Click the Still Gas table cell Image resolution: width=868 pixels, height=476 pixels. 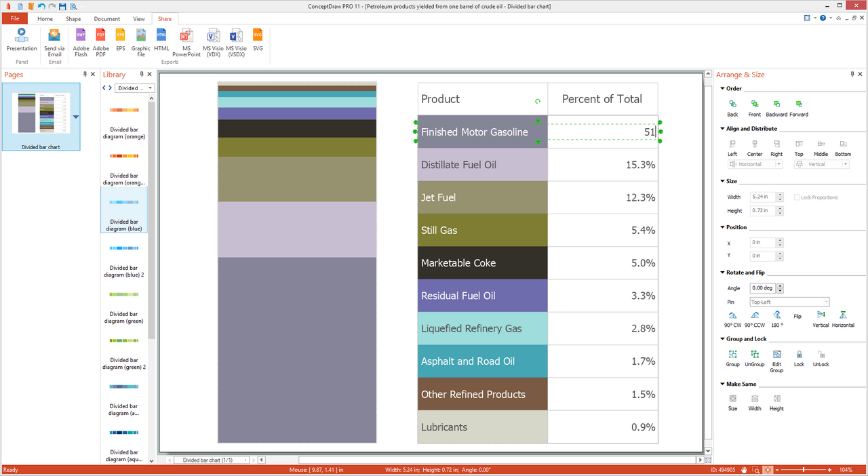click(482, 231)
